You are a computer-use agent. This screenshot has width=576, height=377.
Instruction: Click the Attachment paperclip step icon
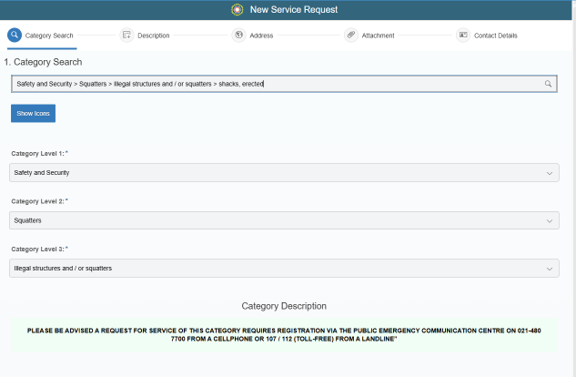click(x=351, y=35)
